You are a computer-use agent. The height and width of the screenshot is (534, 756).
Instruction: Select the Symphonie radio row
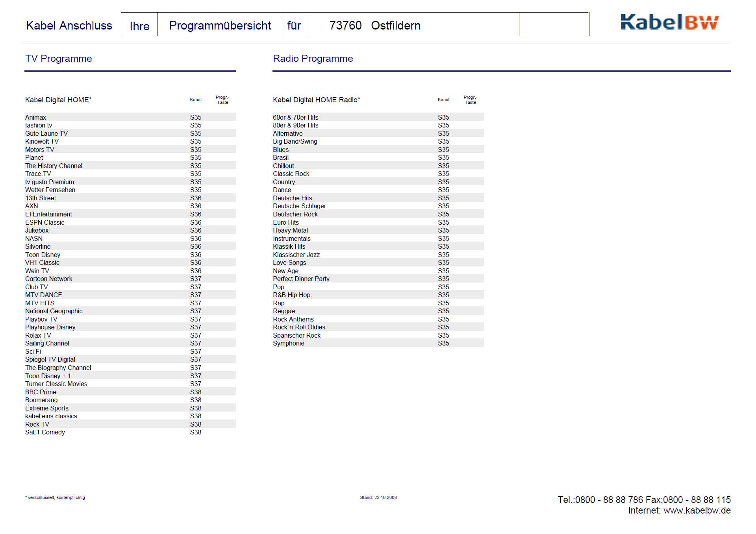[288, 343]
